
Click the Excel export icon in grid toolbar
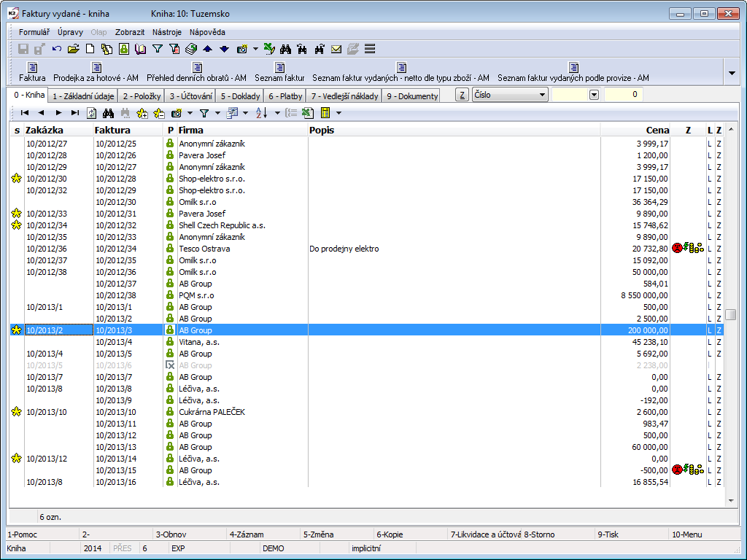click(307, 113)
